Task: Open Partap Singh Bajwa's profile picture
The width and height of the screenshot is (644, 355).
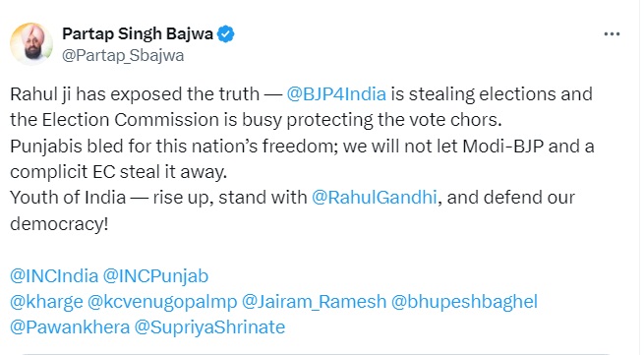Action: (x=31, y=44)
